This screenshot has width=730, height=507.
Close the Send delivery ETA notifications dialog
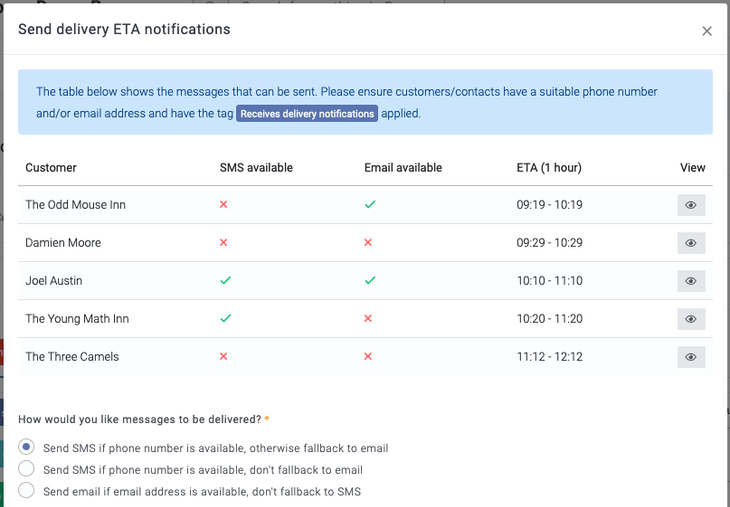pos(707,31)
